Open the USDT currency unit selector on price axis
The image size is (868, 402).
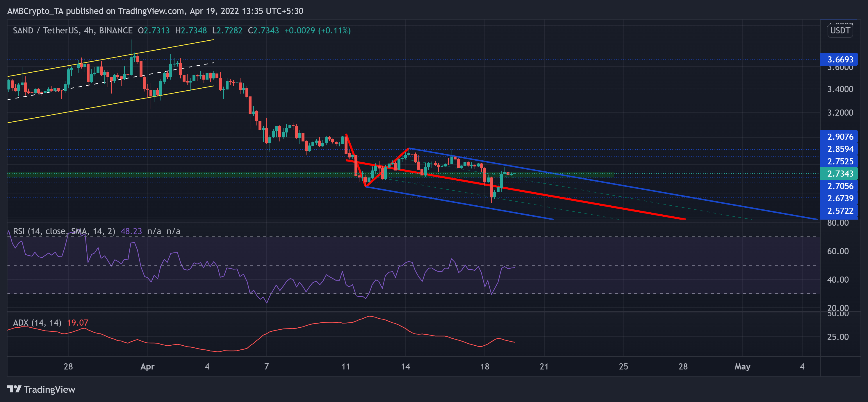(x=840, y=30)
